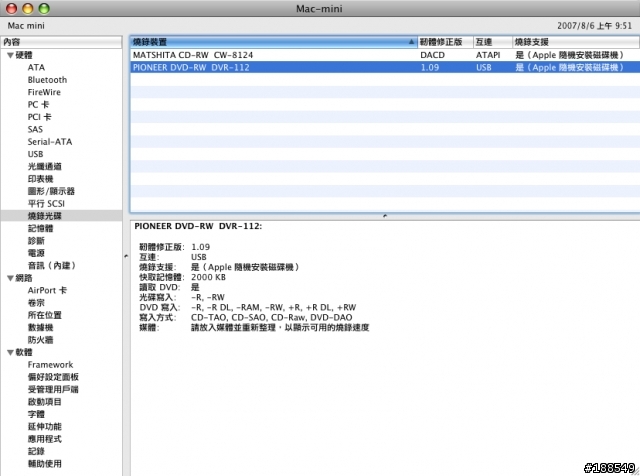
Task: Select highlighted 燒錄光碟 sidebar item
Action: coord(61,216)
